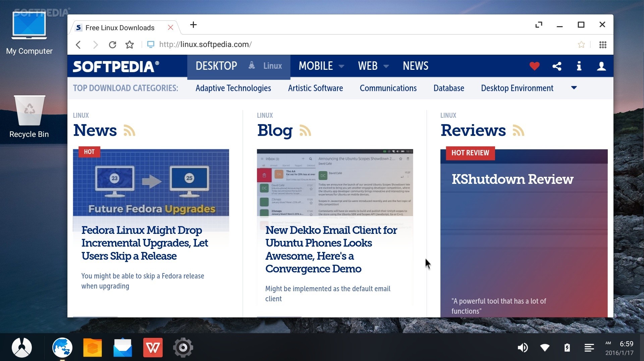Open the KShutdown Review article
Screen dimensions: 644x361
[x=512, y=179]
